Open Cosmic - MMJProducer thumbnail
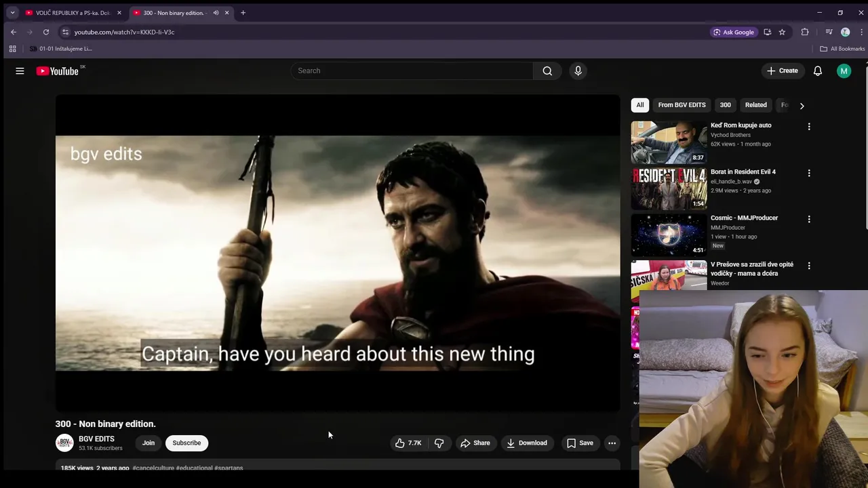 (669, 235)
